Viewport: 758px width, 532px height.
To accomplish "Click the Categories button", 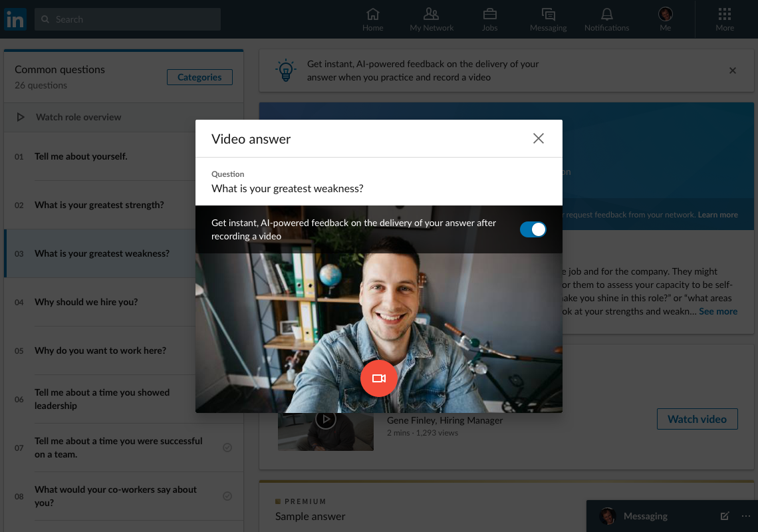I will pos(199,77).
